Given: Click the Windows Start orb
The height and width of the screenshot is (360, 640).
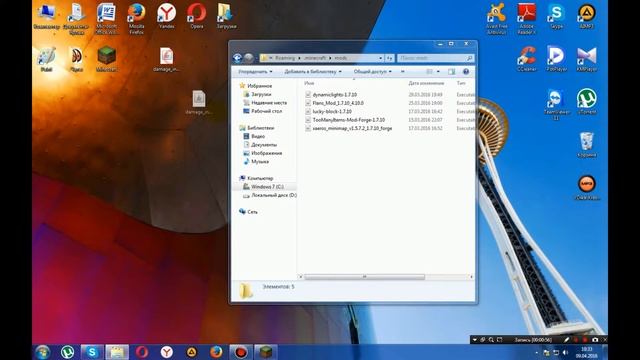Looking at the screenshot, I should 43,352.
